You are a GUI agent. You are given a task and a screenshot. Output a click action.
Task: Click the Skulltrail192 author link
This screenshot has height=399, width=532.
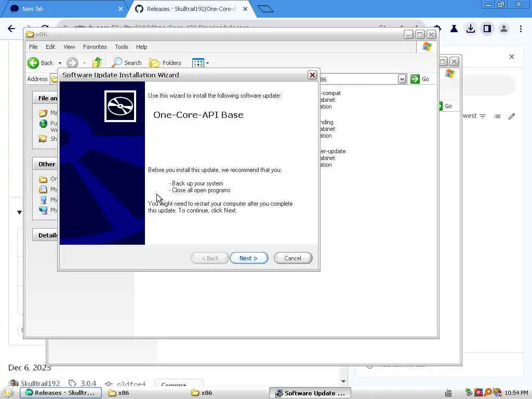[x=40, y=383]
